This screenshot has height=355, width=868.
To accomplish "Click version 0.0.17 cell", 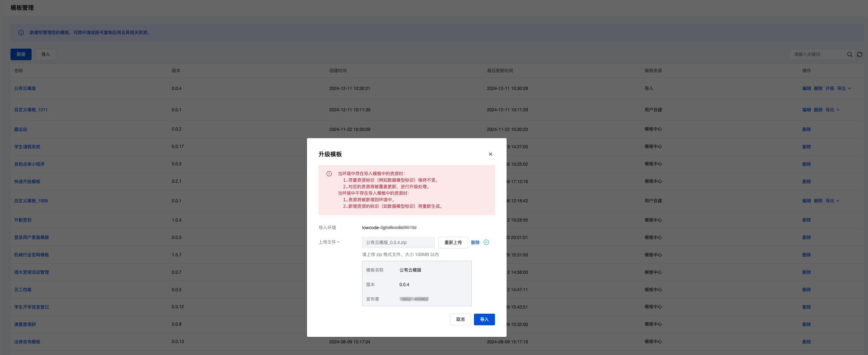I will tap(178, 146).
